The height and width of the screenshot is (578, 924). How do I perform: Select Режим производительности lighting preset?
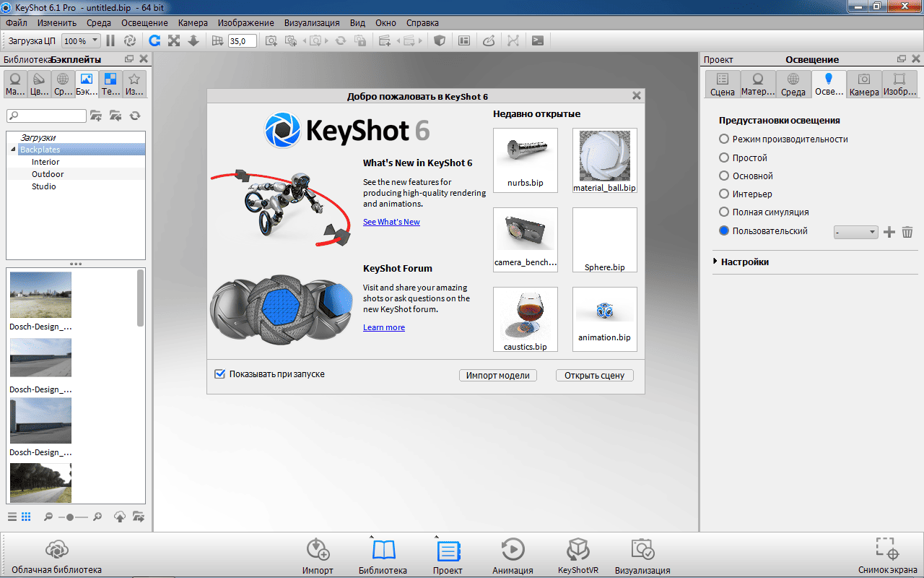[x=783, y=139]
